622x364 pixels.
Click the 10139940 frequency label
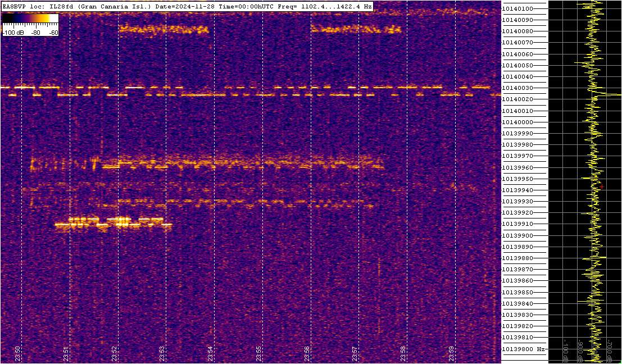517,190
